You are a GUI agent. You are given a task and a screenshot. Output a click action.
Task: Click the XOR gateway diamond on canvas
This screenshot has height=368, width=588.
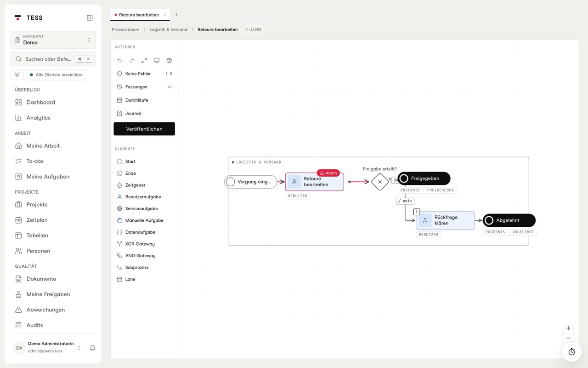tap(380, 182)
